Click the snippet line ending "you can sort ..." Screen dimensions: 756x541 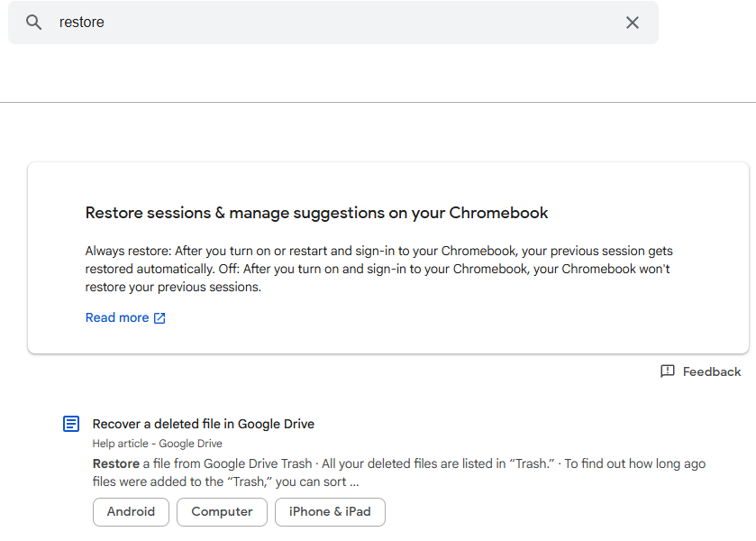(x=225, y=481)
